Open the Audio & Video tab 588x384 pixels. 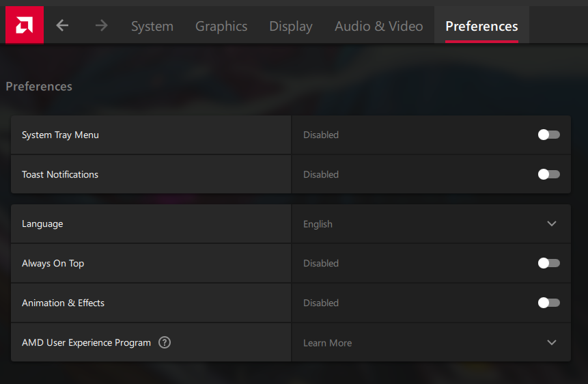pyautogui.click(x=378, y=26)
